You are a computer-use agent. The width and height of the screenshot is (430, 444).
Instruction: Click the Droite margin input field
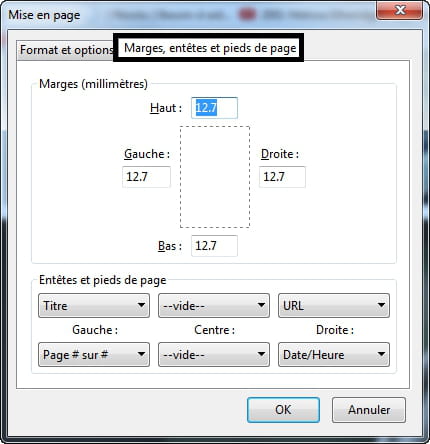pos(282,177)
